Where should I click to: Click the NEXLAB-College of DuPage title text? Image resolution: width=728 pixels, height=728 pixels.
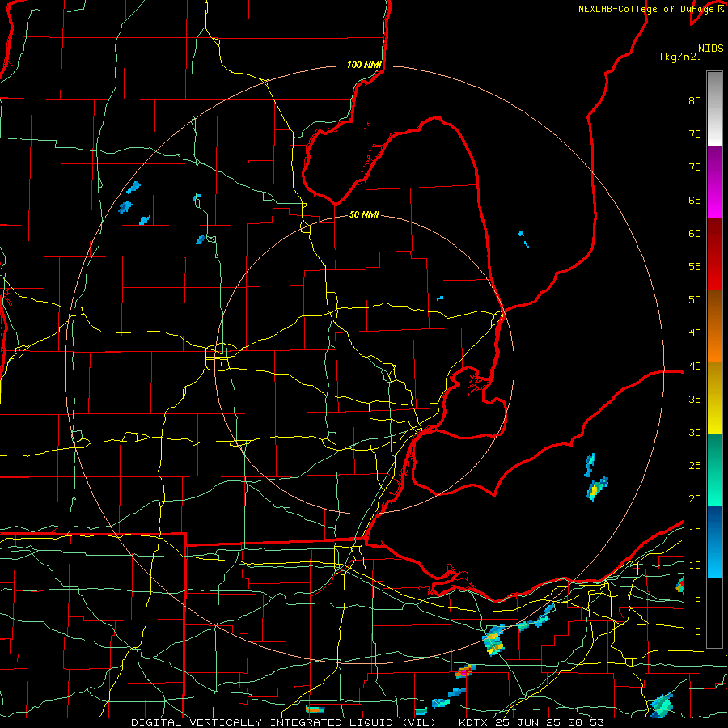click(x=645, y=9)
